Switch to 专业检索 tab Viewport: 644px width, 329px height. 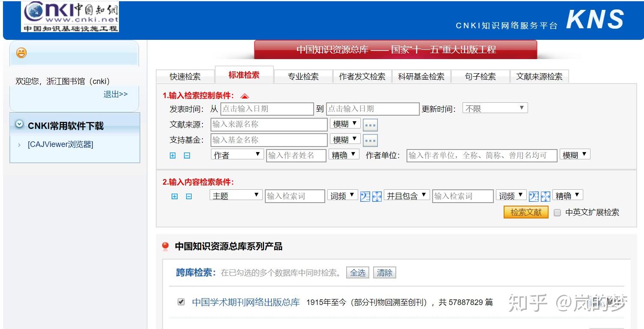click(303, 77)
